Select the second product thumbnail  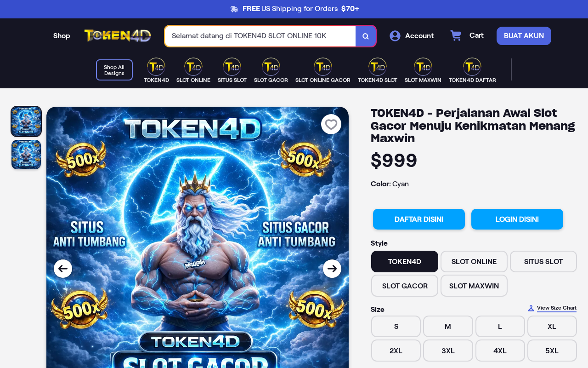[x=26, y=155]
